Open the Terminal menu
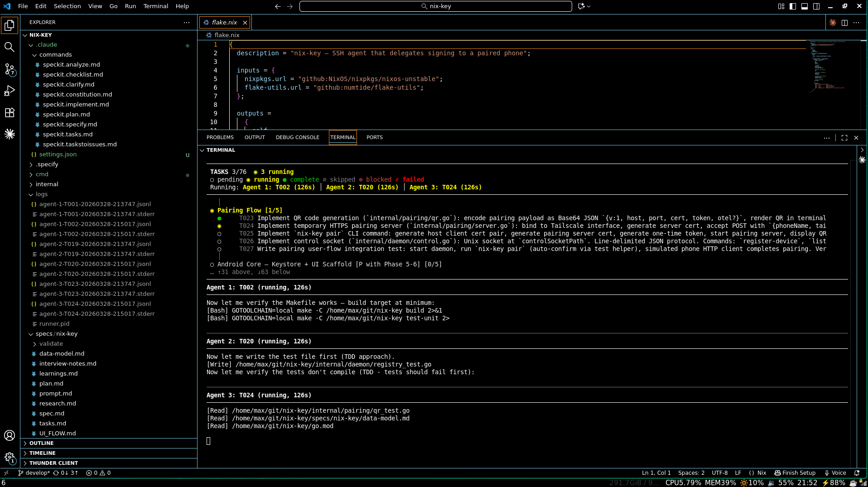This screenshot has width=868, height=487. coord(155,6)
